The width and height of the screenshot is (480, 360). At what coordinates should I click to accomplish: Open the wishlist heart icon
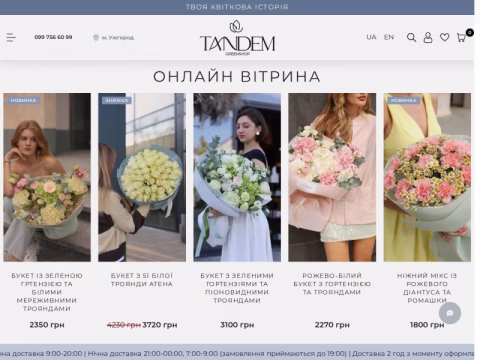coord(444,37)
